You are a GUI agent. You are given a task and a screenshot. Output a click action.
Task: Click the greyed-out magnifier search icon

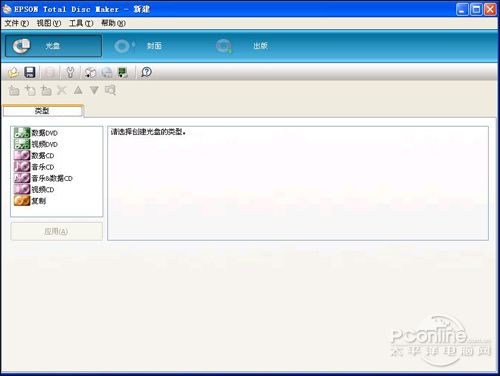click(x=110, y=90)
